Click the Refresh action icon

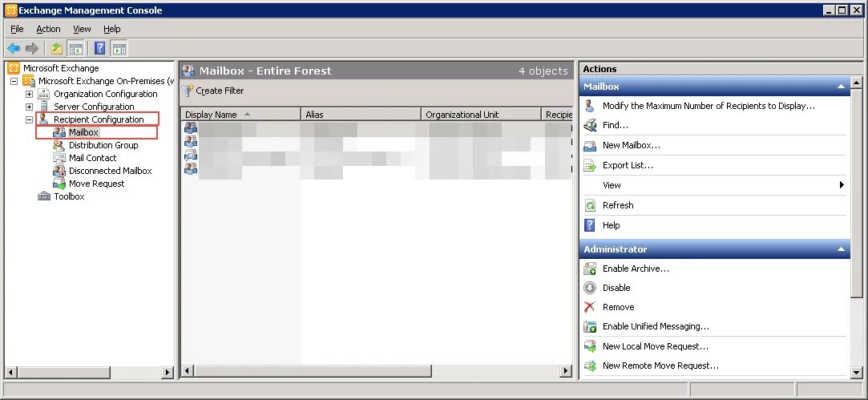[x=590, y=205]
